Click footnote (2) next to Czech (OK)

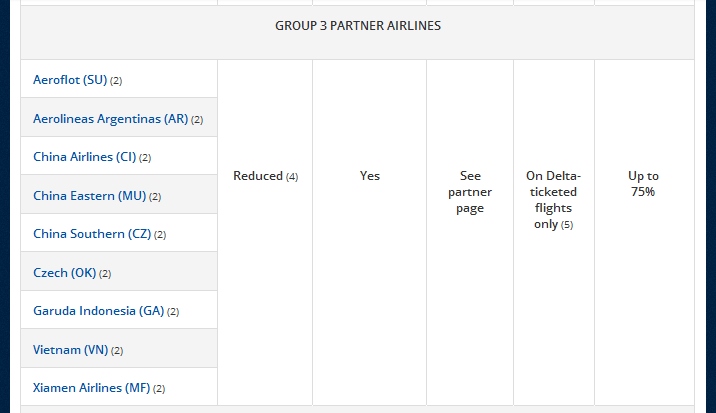click(105, 274)
